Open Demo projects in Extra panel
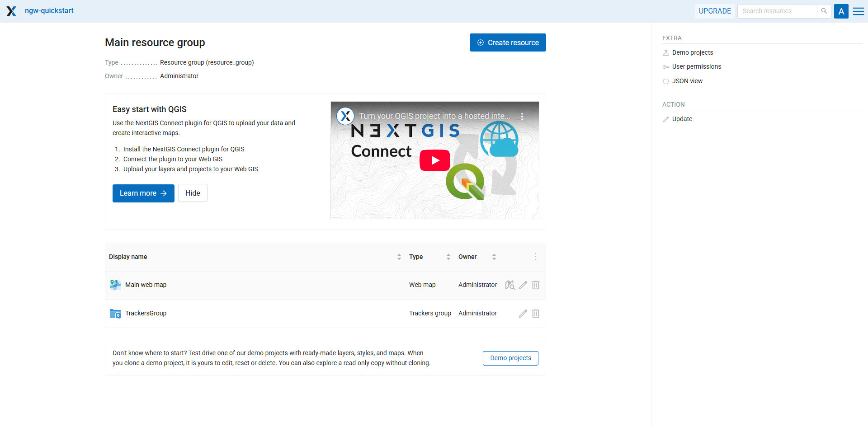The image size is (868, 427). (692, 52)
